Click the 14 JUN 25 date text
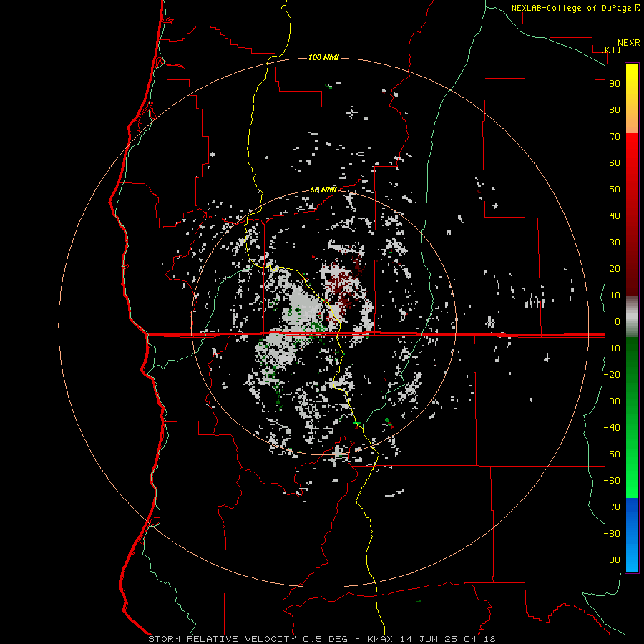Viewport: 644px width, 644px height. (x=429, y=639)
